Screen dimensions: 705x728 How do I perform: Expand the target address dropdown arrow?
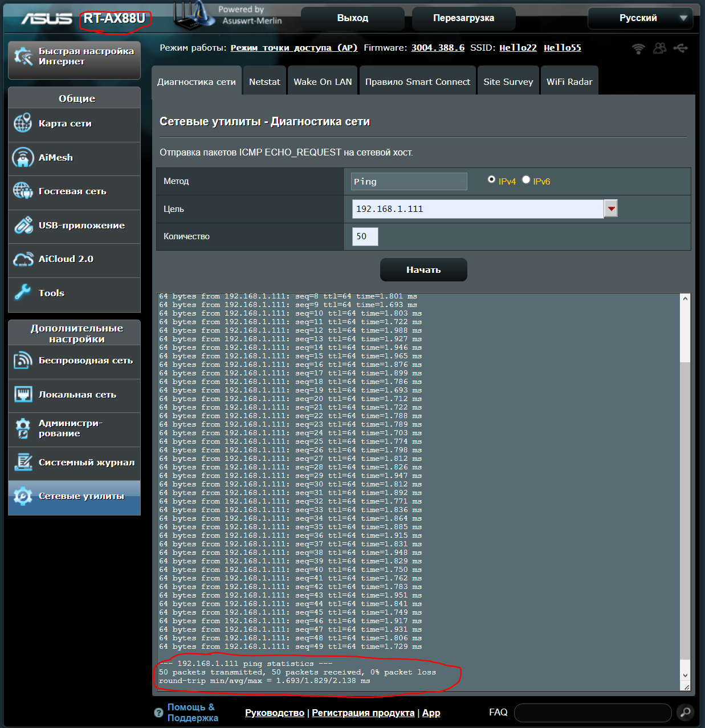[x=611, y=209]
